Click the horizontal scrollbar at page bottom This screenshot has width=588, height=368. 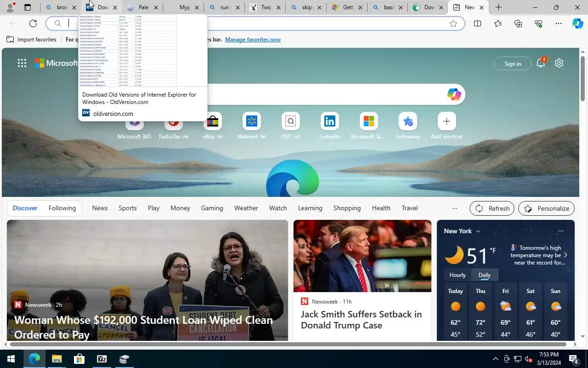coord(288,344)
